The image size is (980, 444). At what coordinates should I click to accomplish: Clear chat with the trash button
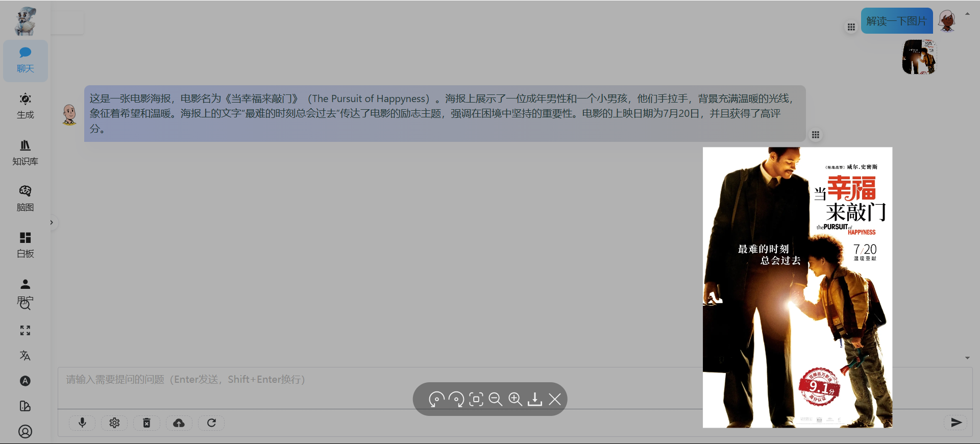[146, 423]
